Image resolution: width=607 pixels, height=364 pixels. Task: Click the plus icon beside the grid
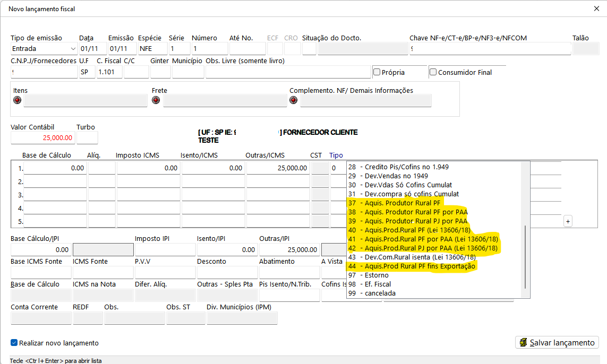tap(568, 222)
